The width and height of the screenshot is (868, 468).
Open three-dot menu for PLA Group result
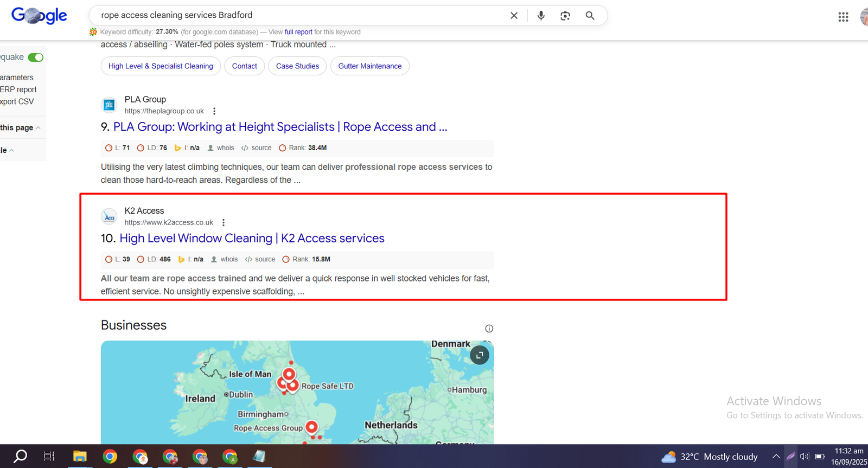pos(214,111)
